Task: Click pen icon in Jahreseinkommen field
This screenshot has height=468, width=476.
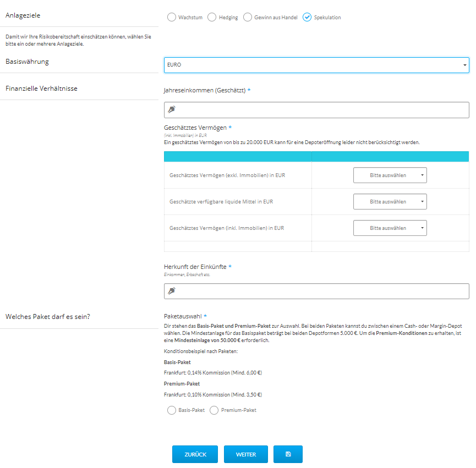Action: tap(172, 109)
